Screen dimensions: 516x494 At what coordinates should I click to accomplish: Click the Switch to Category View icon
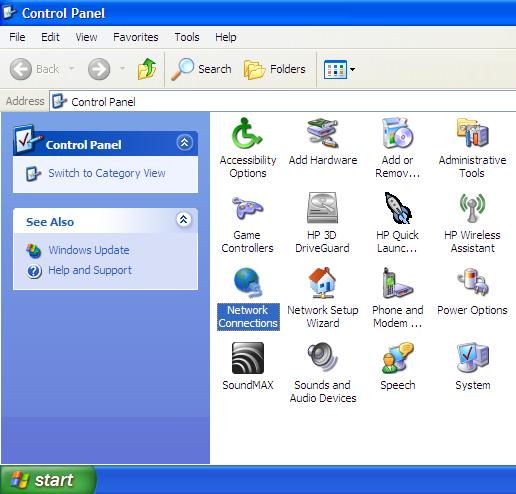(33, 173)
